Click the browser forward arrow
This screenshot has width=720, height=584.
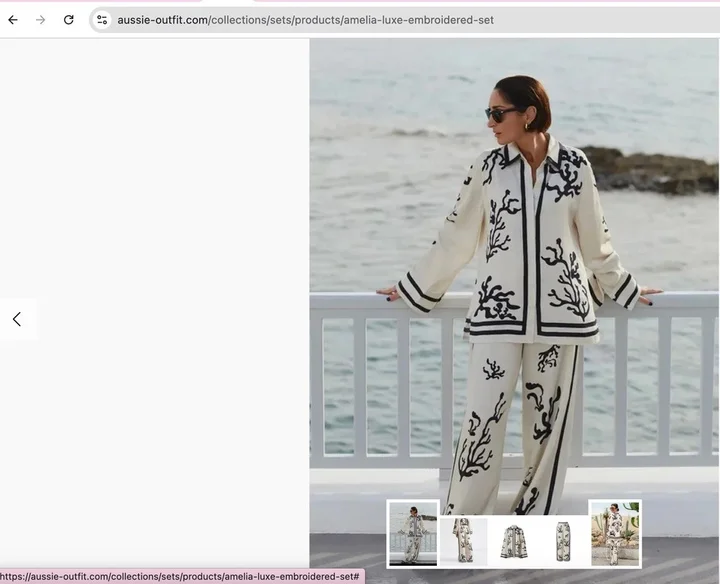[x=41, y=20]
